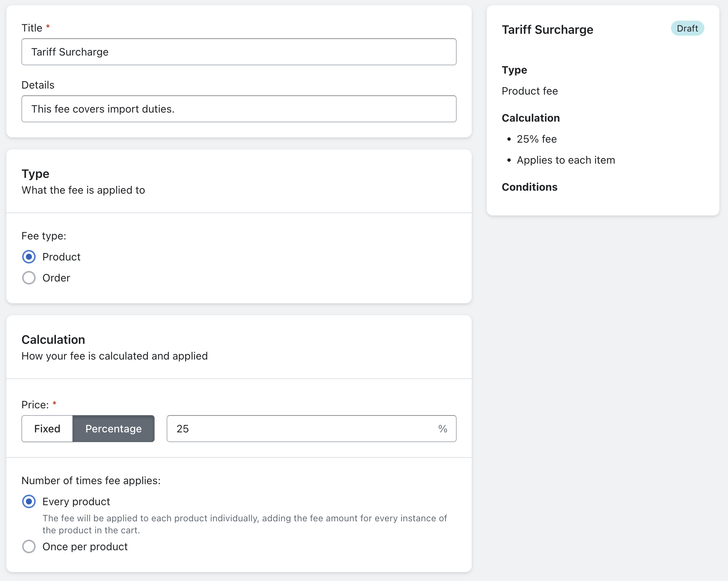The height and width of the screenshot is (581, 728).
Task: Click the Tariff Surcharge summary heading
Action: pyautogui.click(x=548, y=30)
